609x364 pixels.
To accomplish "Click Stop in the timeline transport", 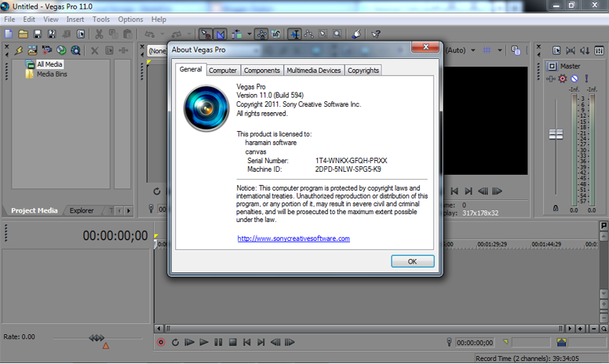I will tap(232, 342).
